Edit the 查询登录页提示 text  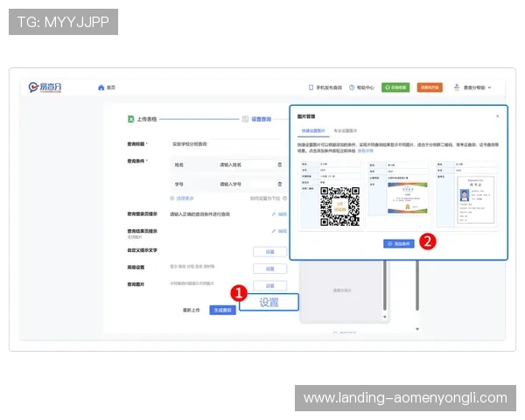pos(279,214)
